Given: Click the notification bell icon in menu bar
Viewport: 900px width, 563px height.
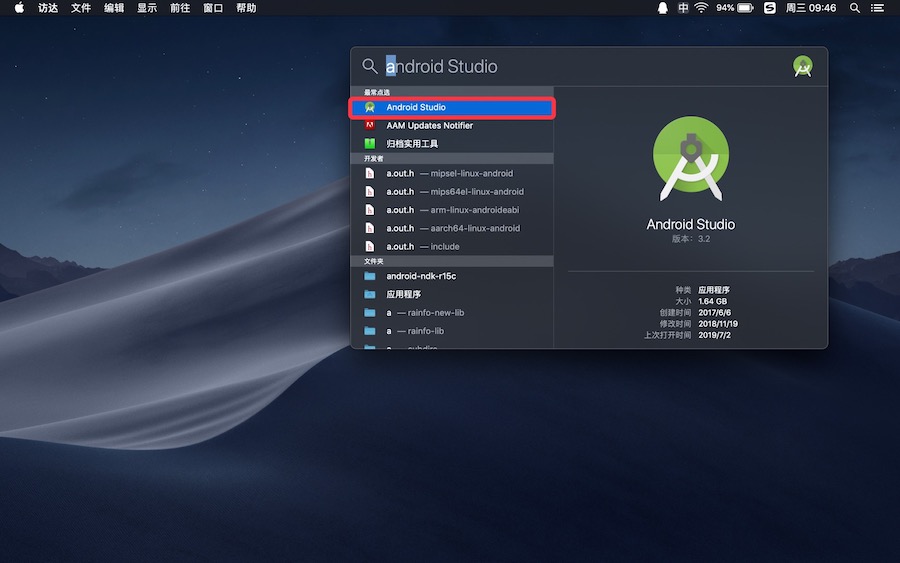Looking at the screenshot, I should pos(662,8).
